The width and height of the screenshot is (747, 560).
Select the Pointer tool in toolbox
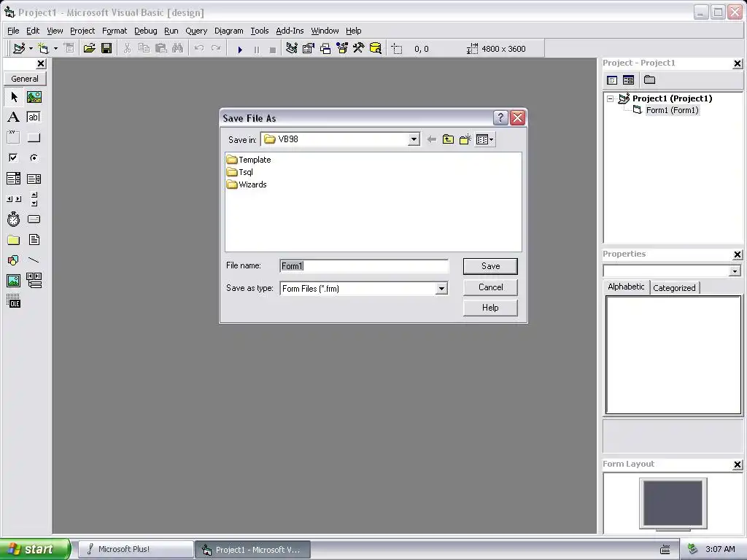14,97
